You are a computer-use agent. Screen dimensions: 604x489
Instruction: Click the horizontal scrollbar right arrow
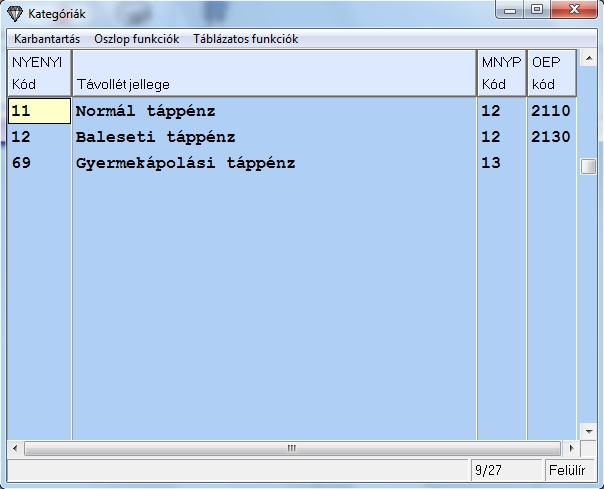click(x=571, y=448)
